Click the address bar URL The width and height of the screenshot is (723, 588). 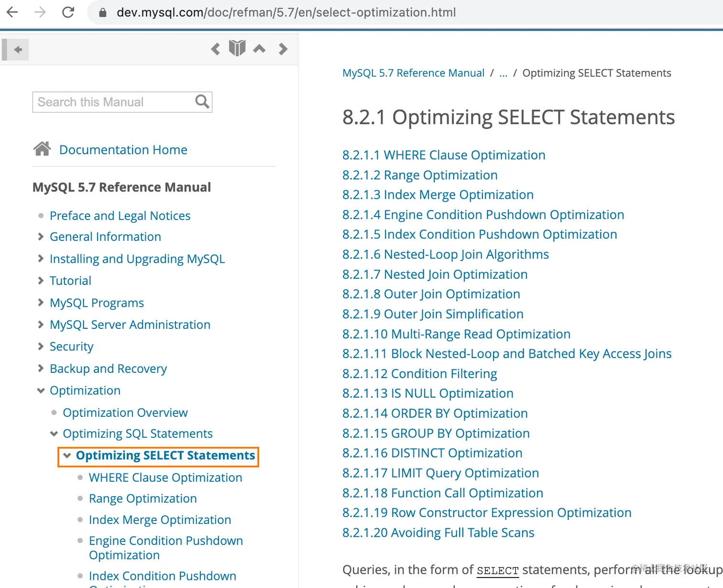(x=286, y=12)
